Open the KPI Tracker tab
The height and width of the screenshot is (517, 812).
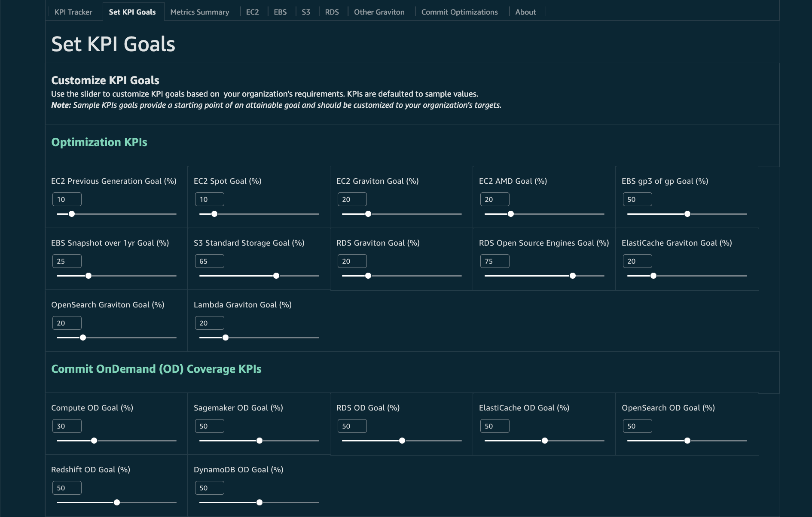coord(73,12)
